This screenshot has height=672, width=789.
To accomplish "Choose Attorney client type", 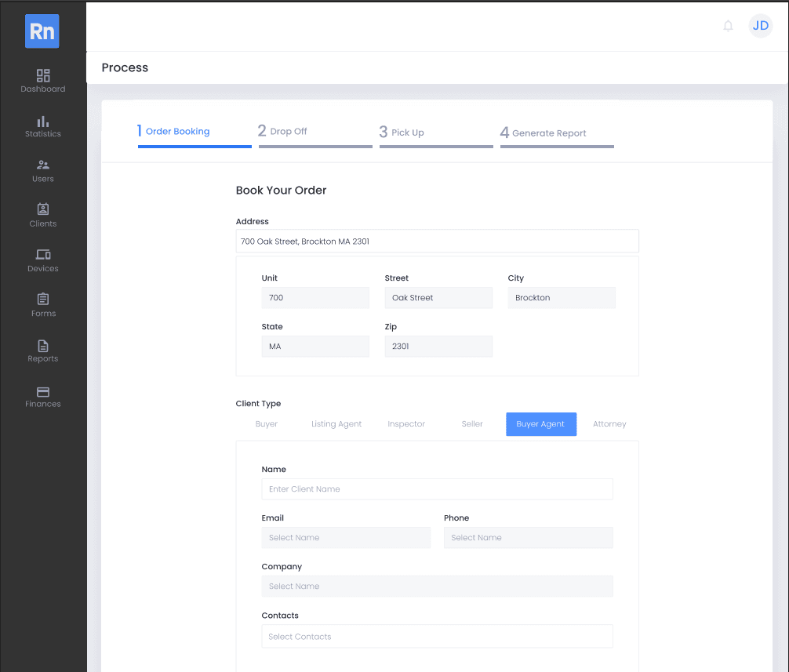I will 609,424.
